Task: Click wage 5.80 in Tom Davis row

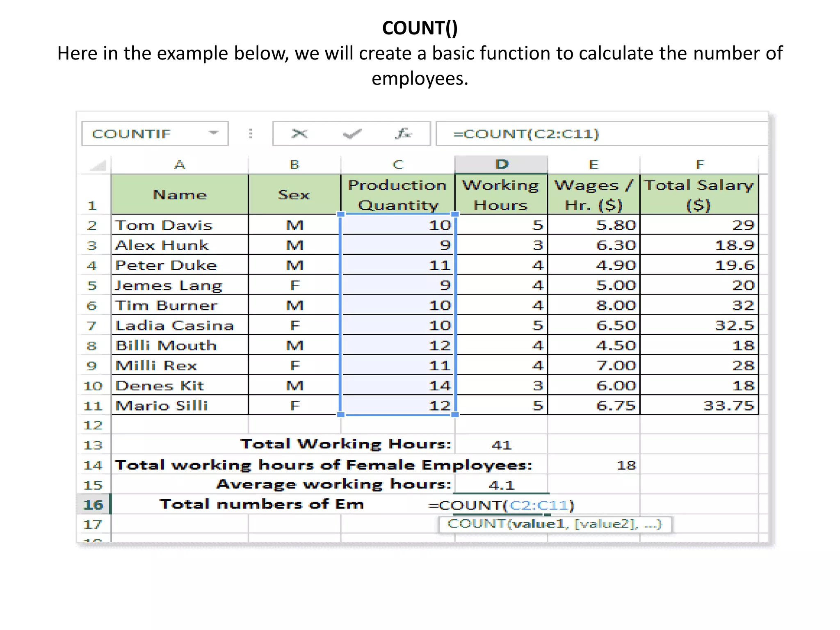Action: click(x=593, y=225)
